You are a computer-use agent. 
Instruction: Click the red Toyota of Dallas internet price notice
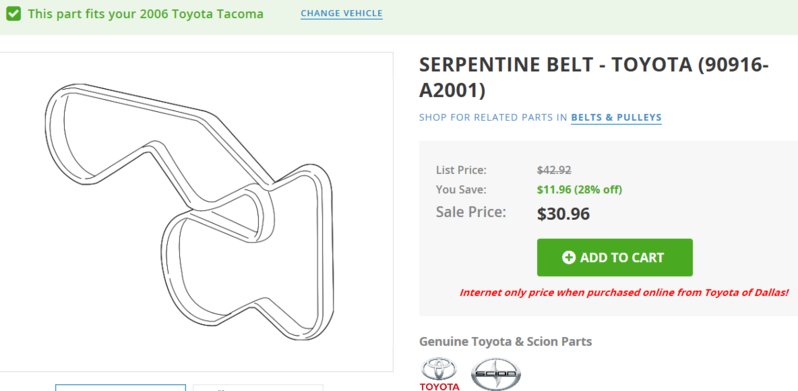tap(624, 293)
